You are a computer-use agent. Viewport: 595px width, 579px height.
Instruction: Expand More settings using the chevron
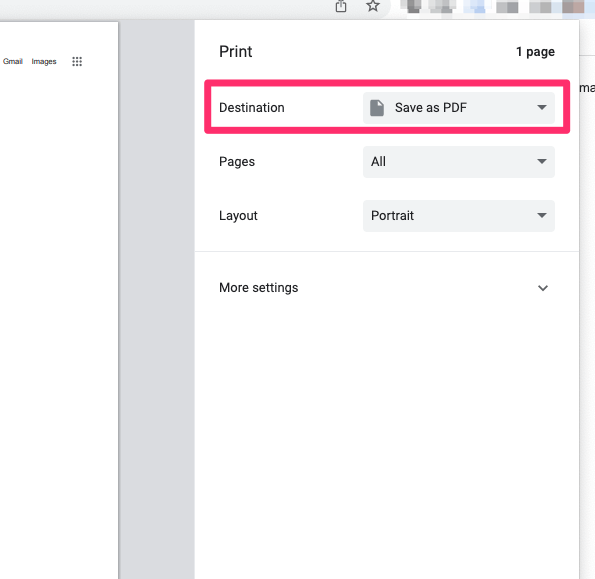[x=543, y=288]
